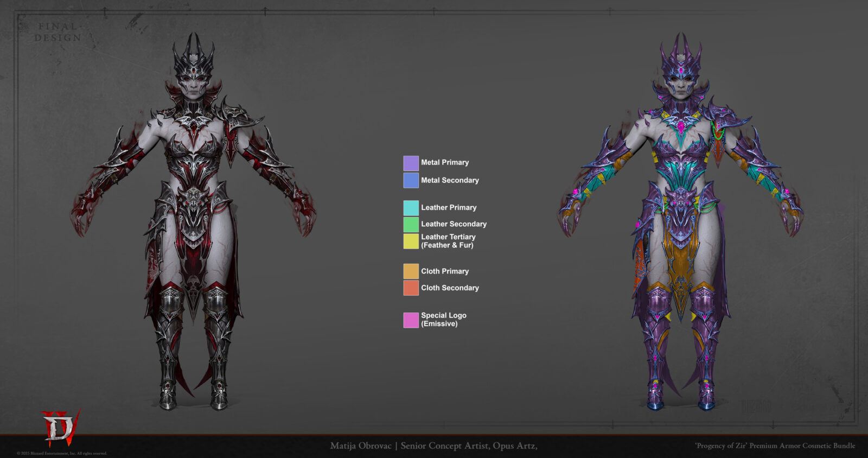868x458 pixels.
Task: Click the Leather Tertiary (Feather & Fur) label
Action: [x=448, y=241]
